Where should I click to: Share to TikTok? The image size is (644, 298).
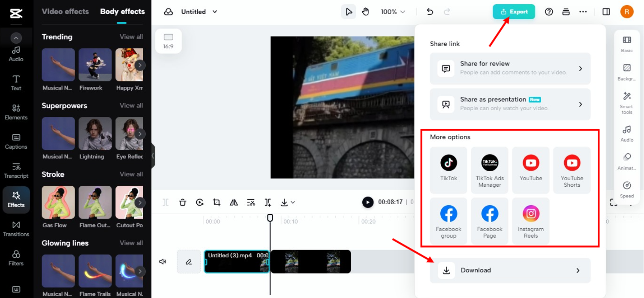pos(448,170)
